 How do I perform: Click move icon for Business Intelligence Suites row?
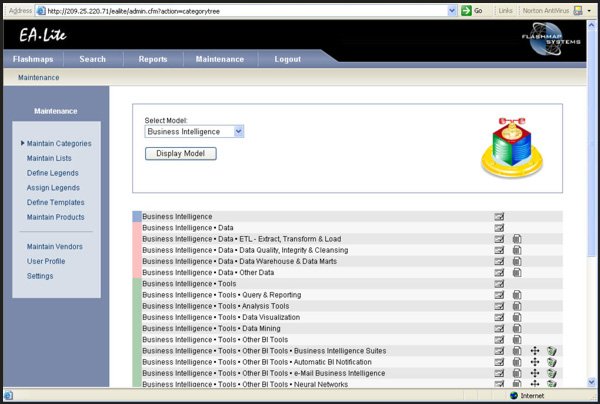pyautogui.click(x=535, y=351)
